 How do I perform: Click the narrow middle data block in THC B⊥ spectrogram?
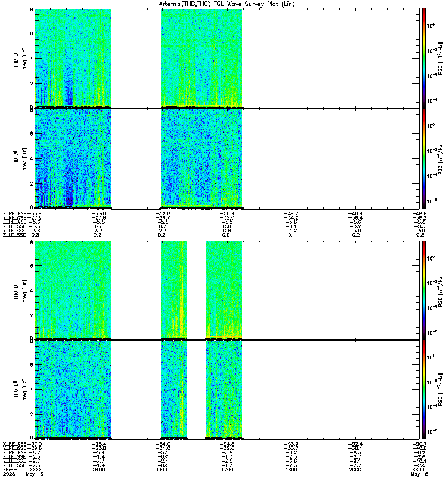click(174, 290)
